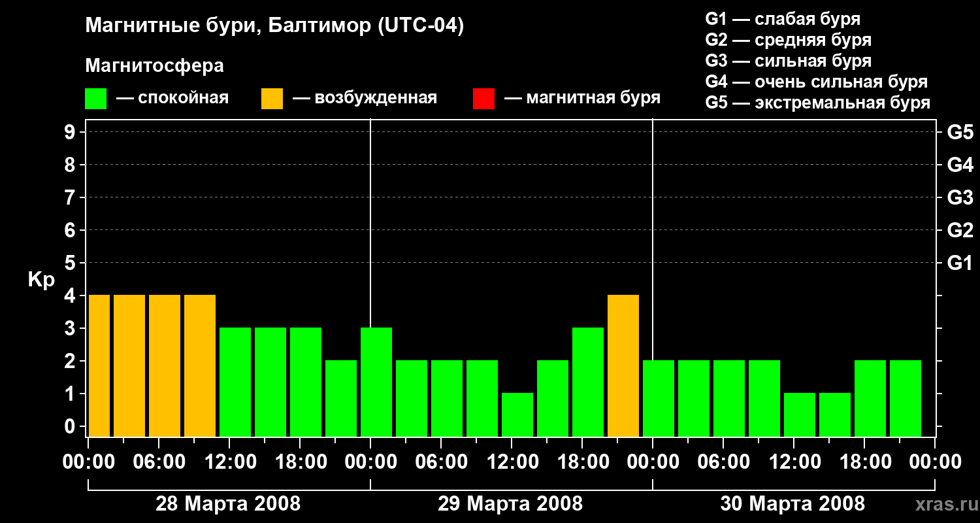Click the date label '29 Марта 2008'

[510, 503]
